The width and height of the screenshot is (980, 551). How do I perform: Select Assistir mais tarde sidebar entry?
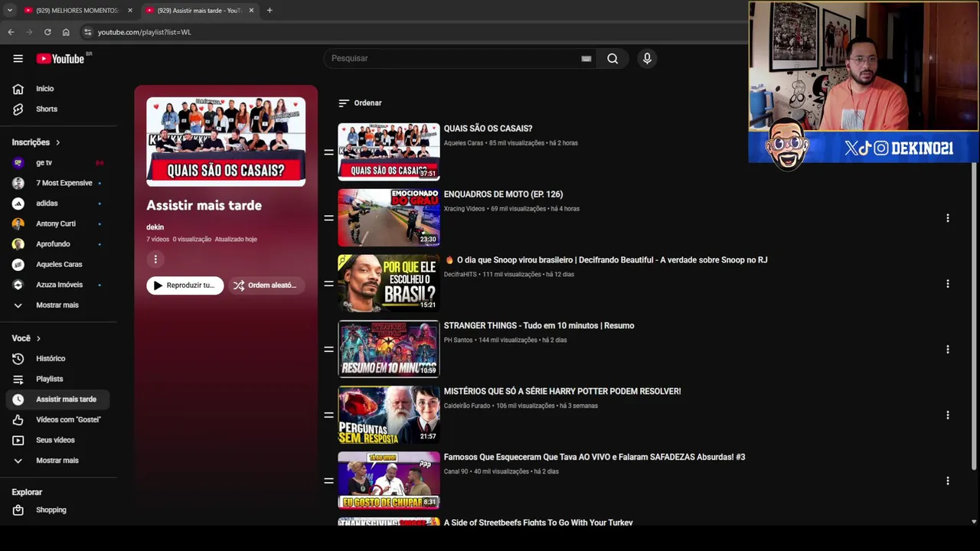[58, 399]
